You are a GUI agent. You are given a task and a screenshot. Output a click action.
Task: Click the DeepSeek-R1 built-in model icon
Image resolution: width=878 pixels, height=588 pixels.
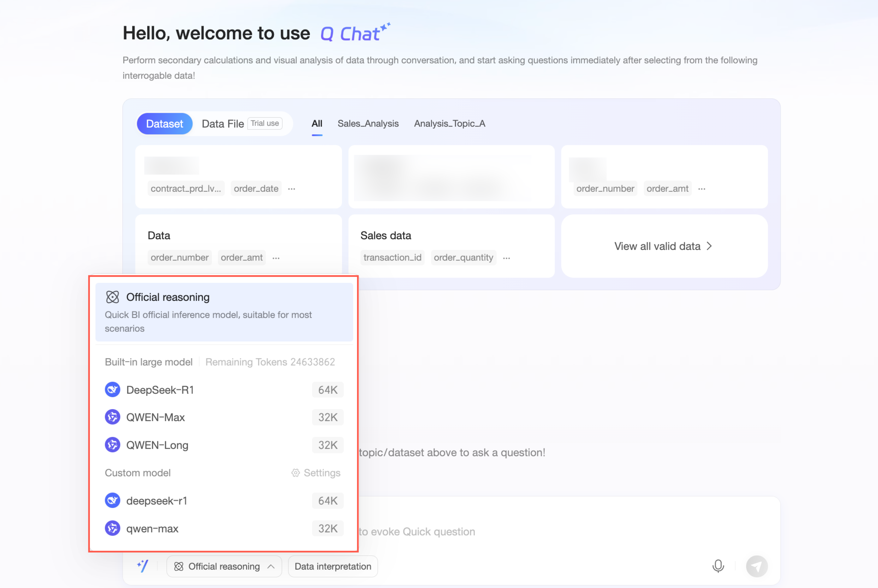(x=113, y=390)
